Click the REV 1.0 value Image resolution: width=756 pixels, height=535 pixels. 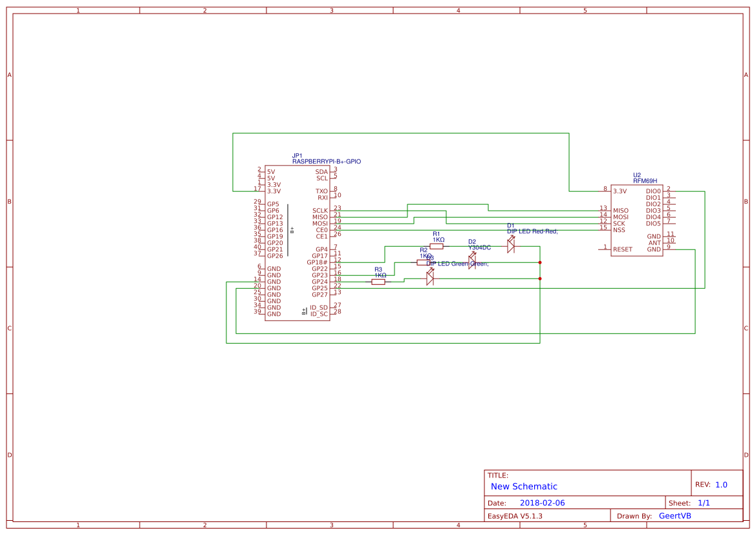721,483
